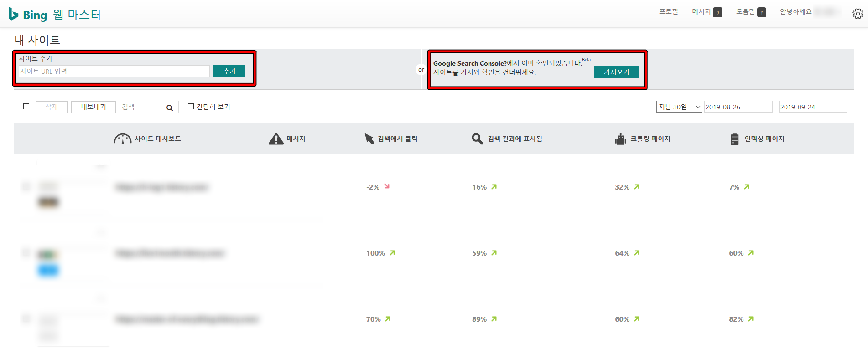Image resolution: width=868 pixels, height=354 pixels.
Task: Click the Google Search Console text
Action: tap(470, 63)
